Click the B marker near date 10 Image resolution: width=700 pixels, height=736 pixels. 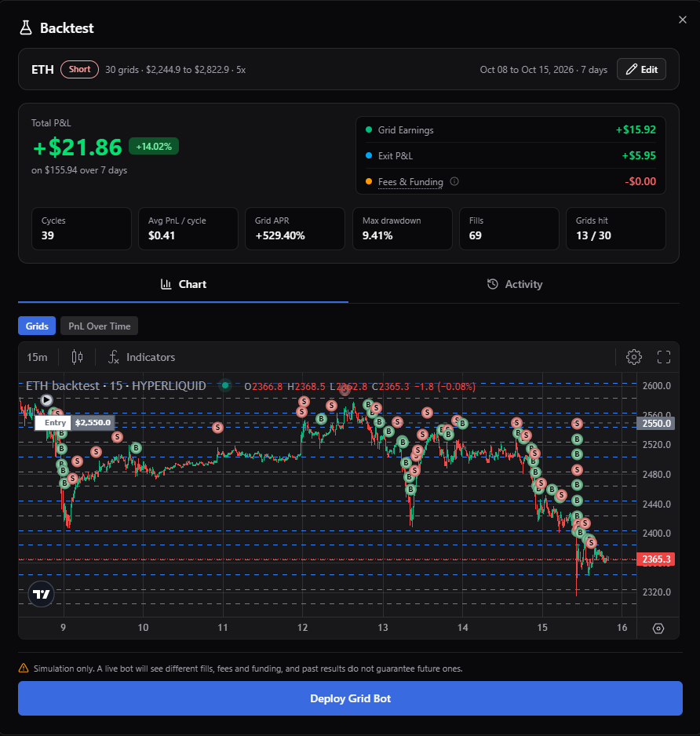pos(136,448)
